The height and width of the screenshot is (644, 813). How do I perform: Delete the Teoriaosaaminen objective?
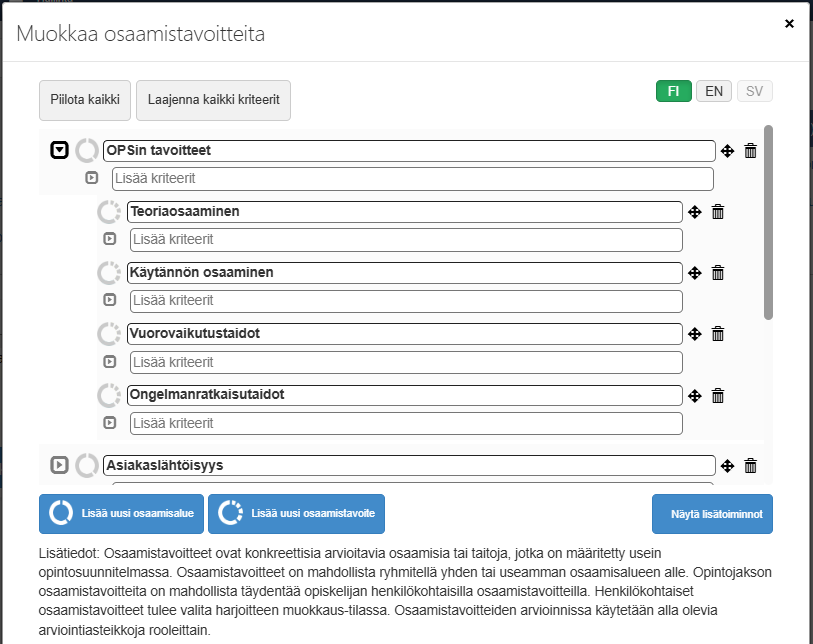(717, 212)
